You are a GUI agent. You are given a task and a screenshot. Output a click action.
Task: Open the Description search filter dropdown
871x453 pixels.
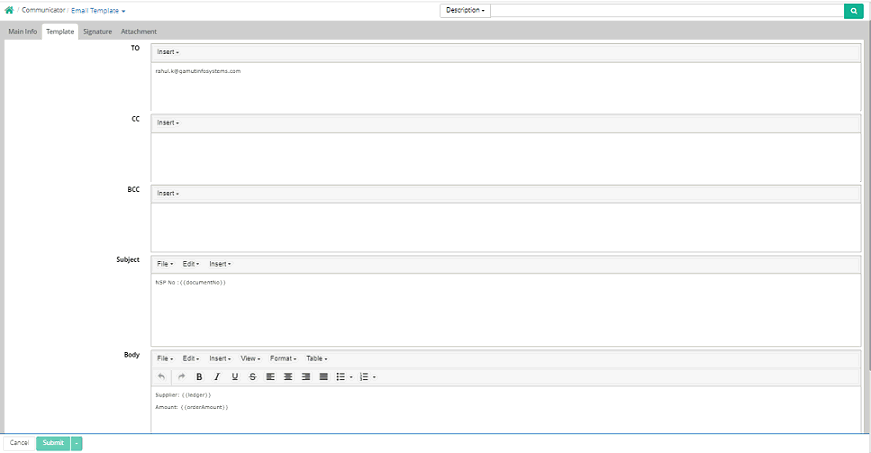coord(465,11)
